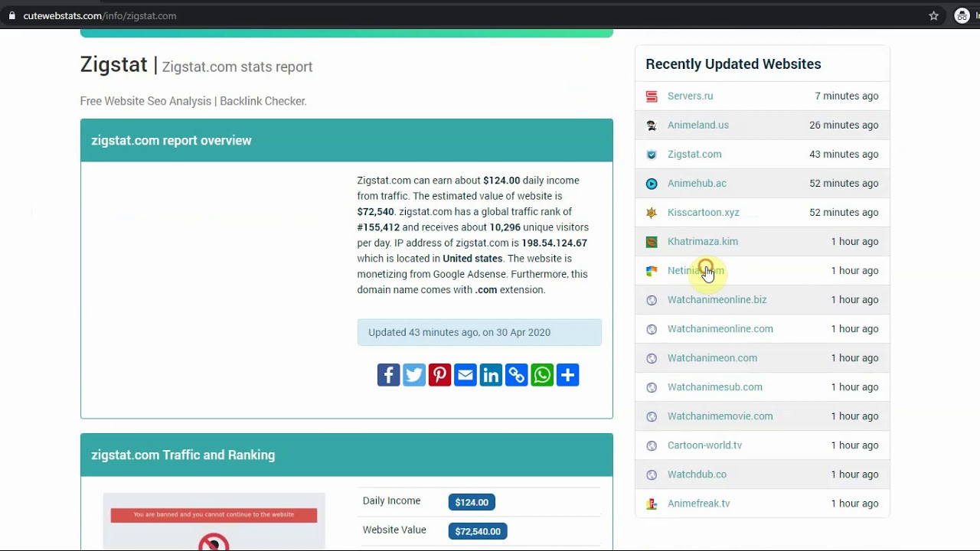980x551 pixels.
Task: Click the Recently Updated Websites heading
Action: [x=733, y=64]
